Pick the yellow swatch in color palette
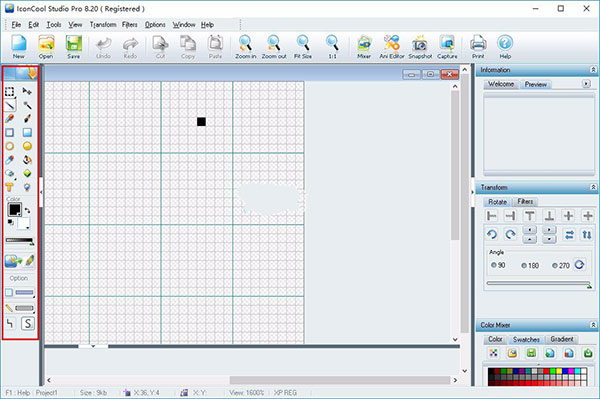 [x=559, y=371]
